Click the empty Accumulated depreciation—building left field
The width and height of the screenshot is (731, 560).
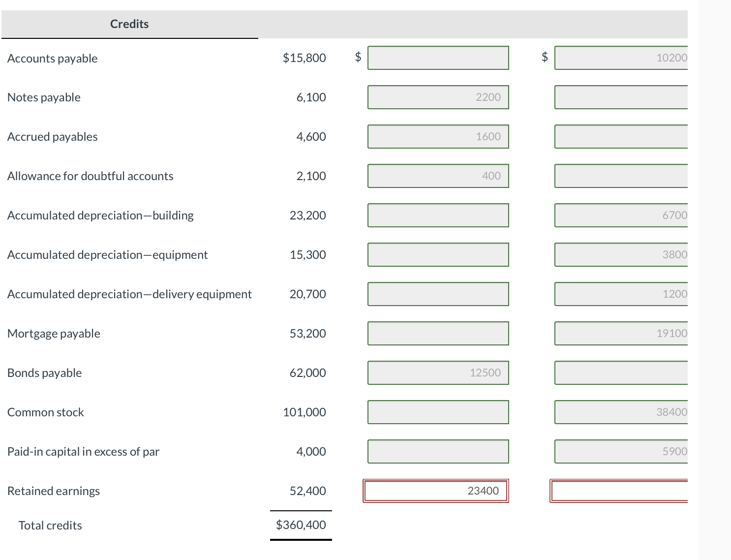coord(438,215)
